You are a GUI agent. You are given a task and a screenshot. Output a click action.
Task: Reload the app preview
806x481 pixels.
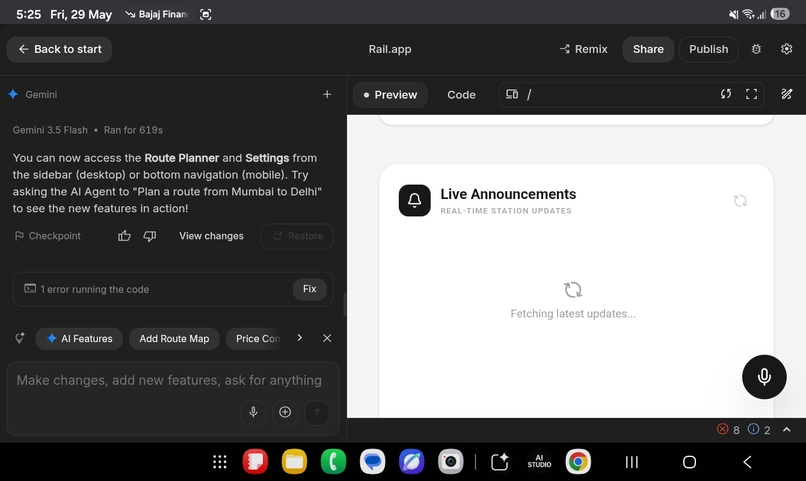(x=725, y=94)
